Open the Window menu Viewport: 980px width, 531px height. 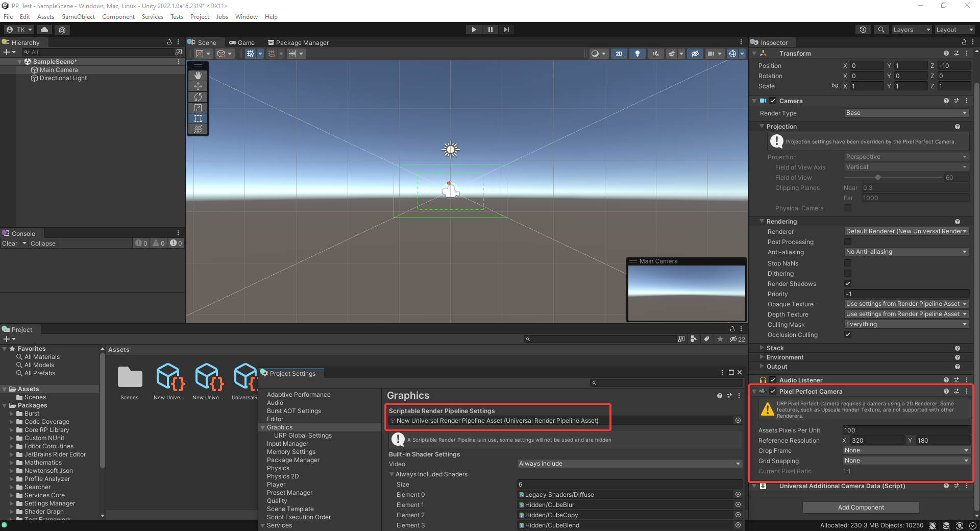point(247,17)
